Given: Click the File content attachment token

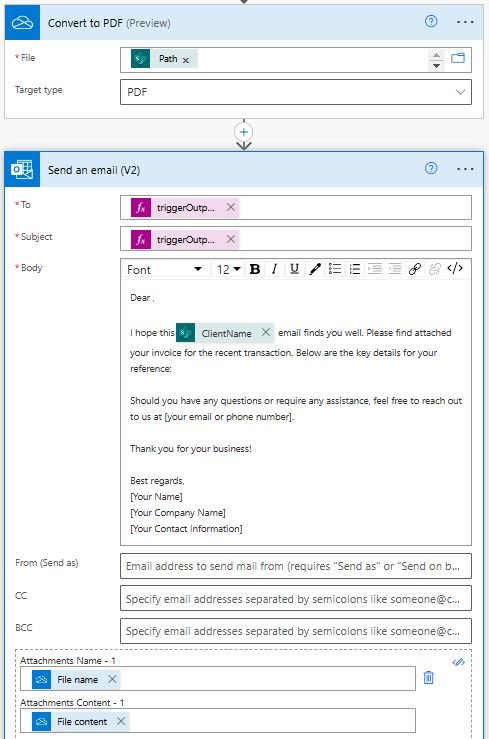Looking at the screenshot, I should pos(81,722).
